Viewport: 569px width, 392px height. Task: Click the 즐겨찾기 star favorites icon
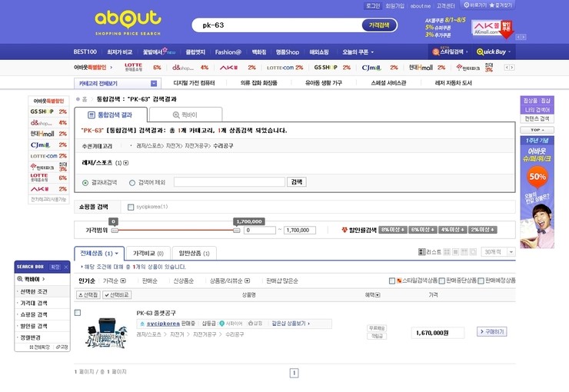tap(491, 5)
